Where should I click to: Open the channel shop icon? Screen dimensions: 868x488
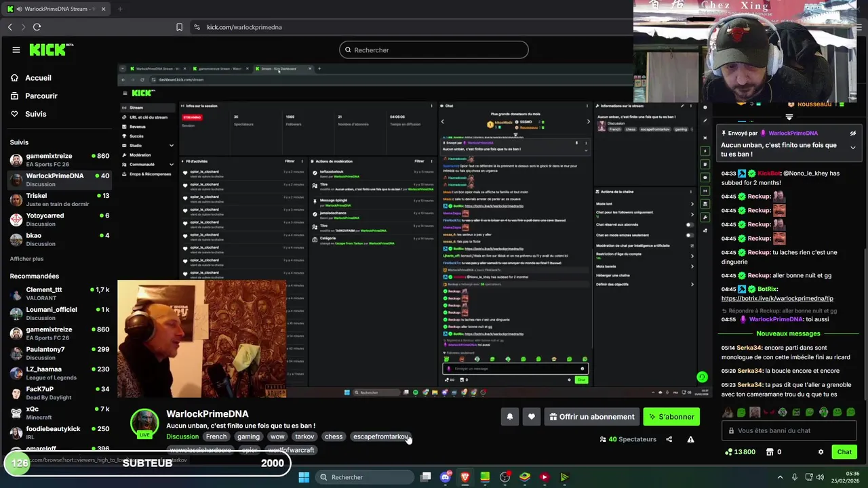(x=770, y=452)
